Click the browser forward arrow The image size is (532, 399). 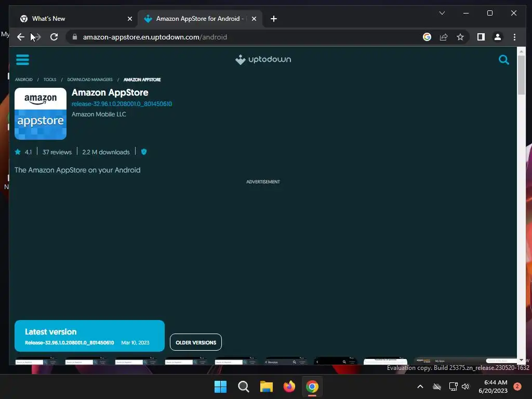point(37,37)
